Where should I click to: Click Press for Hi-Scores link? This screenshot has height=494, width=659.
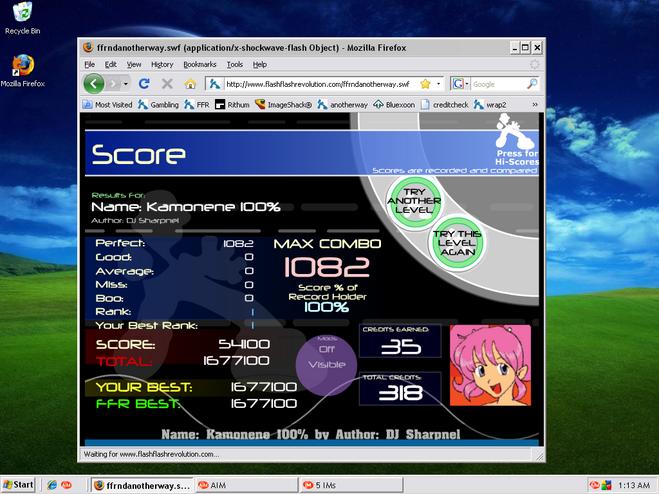[517, 157]
